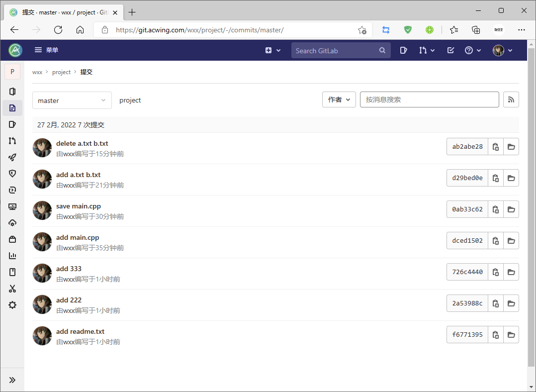Viewport: 536px width, 392px height.
Task: Open commit 'add readme.txt'
Action: coord(81,331)
